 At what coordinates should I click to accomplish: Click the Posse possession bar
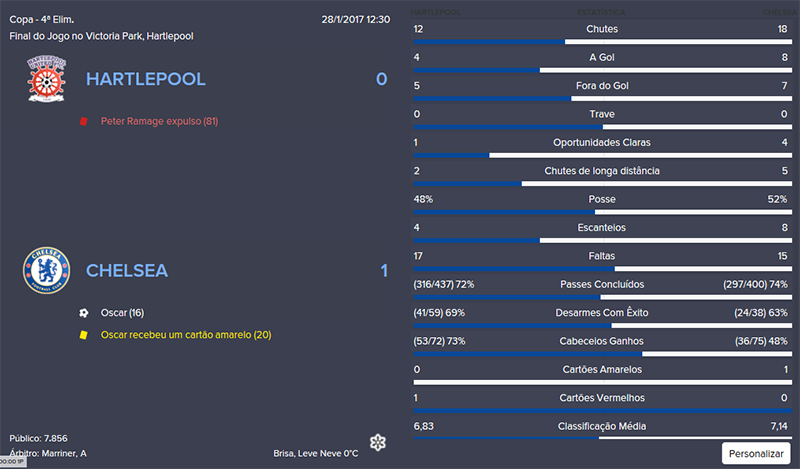coord(602,212)
